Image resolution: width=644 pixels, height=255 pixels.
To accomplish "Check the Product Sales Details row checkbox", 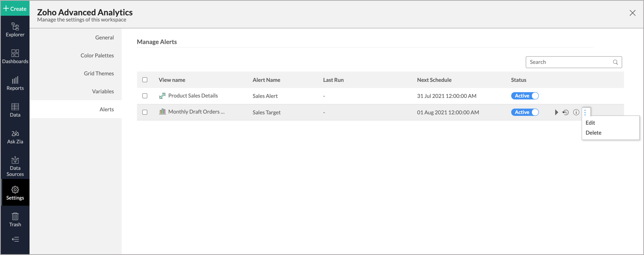I will tap(145, 96).
